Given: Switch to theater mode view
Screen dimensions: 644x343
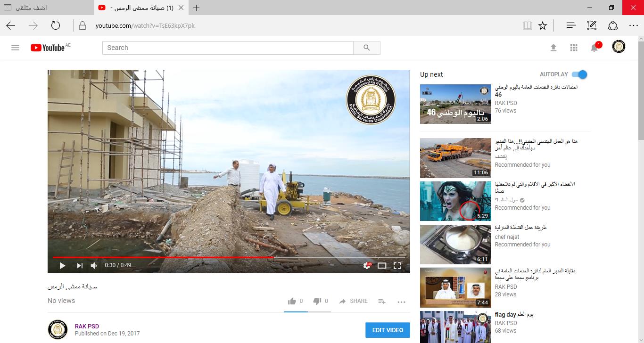Looking at the screenshot, I should [382, 266].
